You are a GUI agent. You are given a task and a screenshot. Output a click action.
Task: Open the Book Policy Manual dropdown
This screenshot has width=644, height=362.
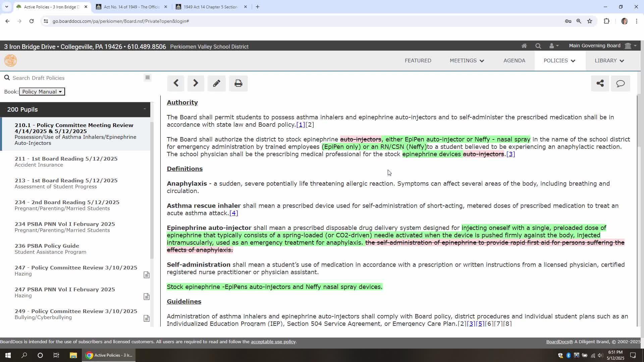[x=42, y=92]
